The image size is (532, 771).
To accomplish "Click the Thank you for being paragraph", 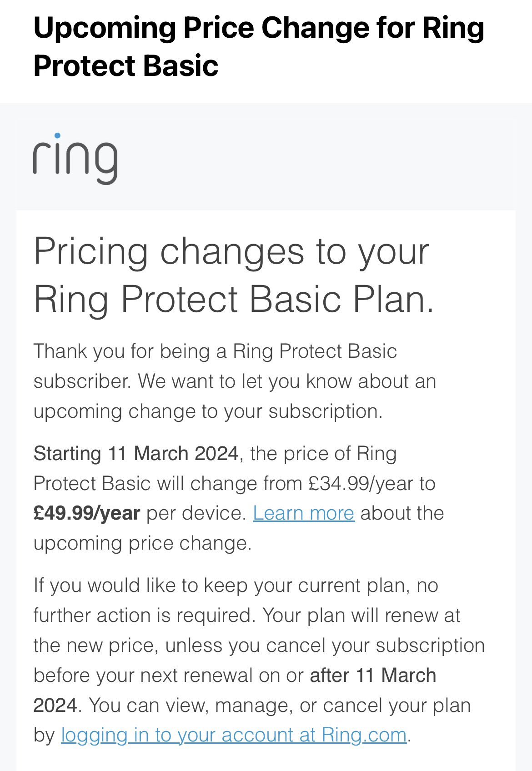I will [235, 381].
